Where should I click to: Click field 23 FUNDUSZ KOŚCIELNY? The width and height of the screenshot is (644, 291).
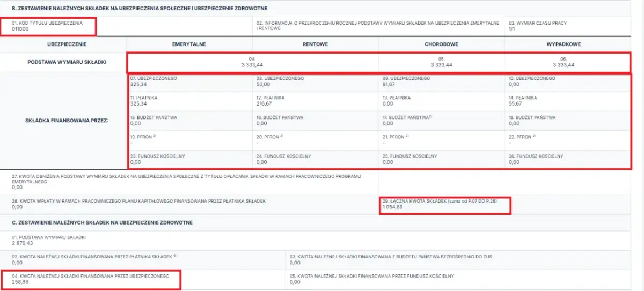coord(189,159)
